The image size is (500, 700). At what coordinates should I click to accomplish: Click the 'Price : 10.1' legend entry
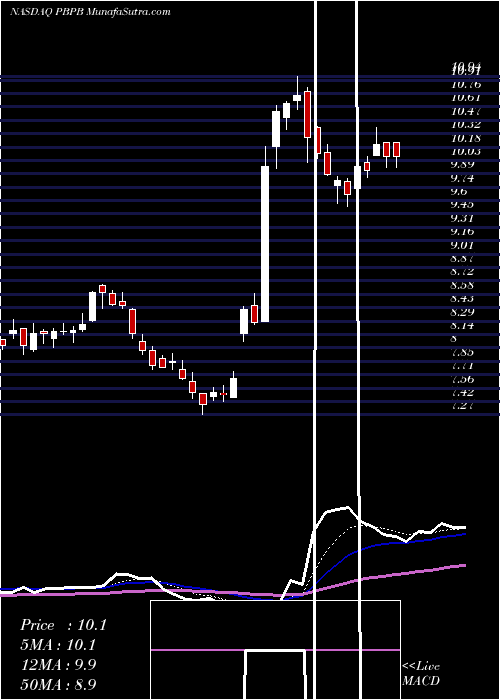pos(63,625)
